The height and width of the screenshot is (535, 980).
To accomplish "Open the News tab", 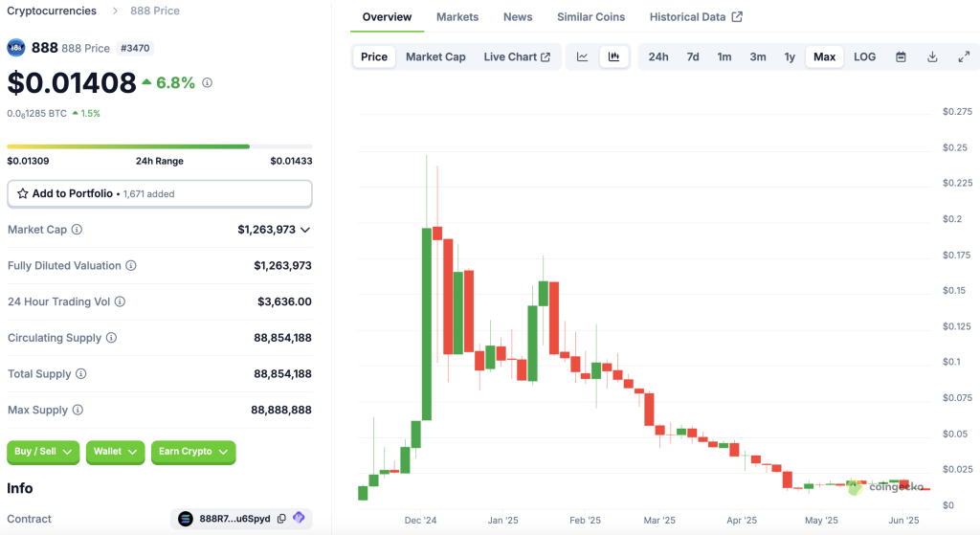I will tap(518, 17).
